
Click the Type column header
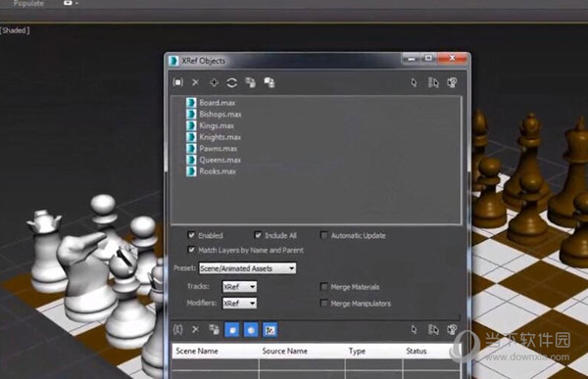(374, 352)
